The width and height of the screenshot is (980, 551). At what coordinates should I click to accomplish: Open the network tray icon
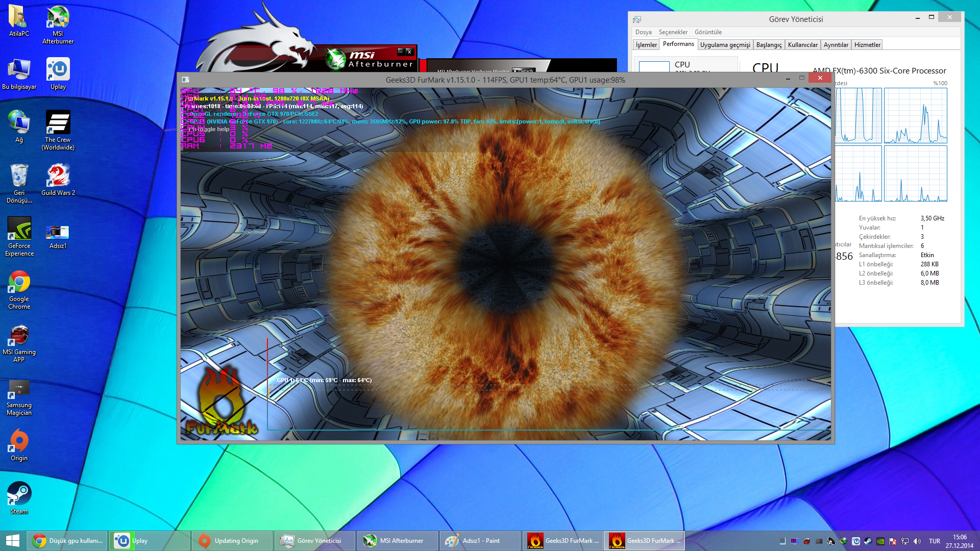(x=905, y=541)
